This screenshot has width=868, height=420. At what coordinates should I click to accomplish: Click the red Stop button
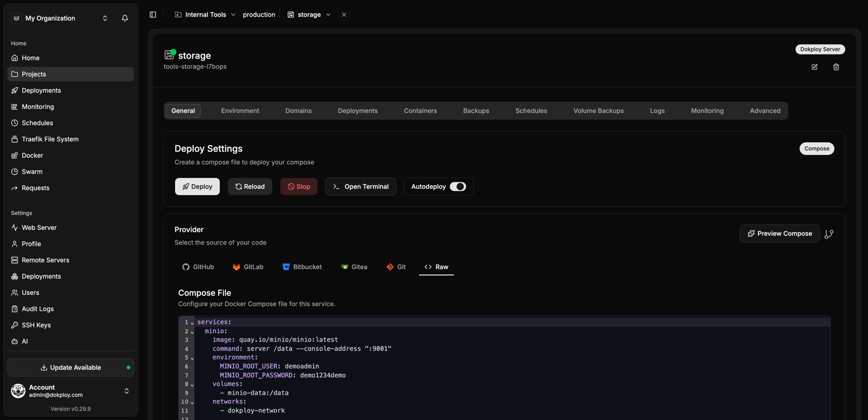coord(299,186)
